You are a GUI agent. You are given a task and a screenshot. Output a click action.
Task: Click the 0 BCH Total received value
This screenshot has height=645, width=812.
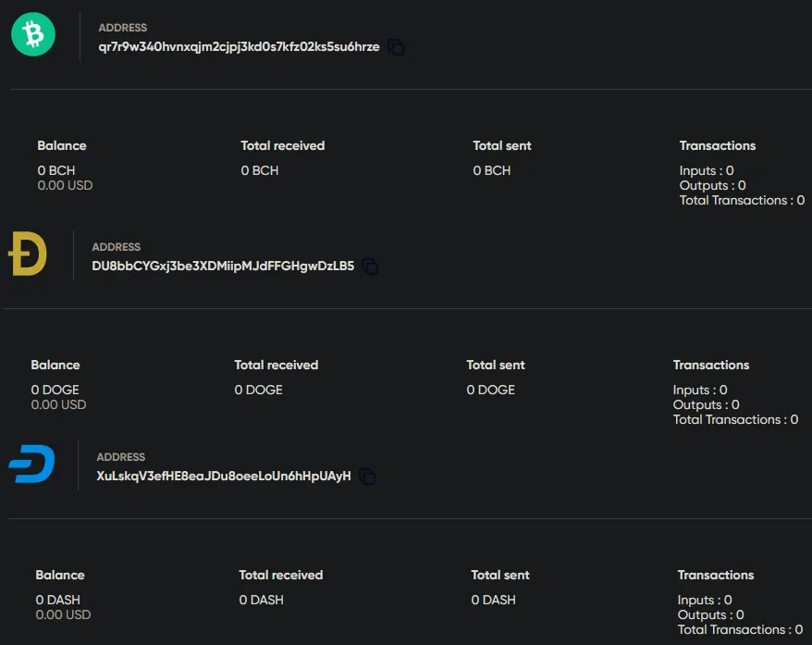(260, 170)
